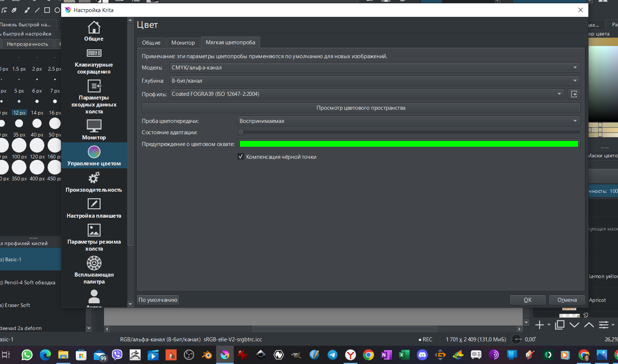Viewport: 618px width, 364px height.
Task: Open Discord from the taskbar
Action: click(422, 355)
